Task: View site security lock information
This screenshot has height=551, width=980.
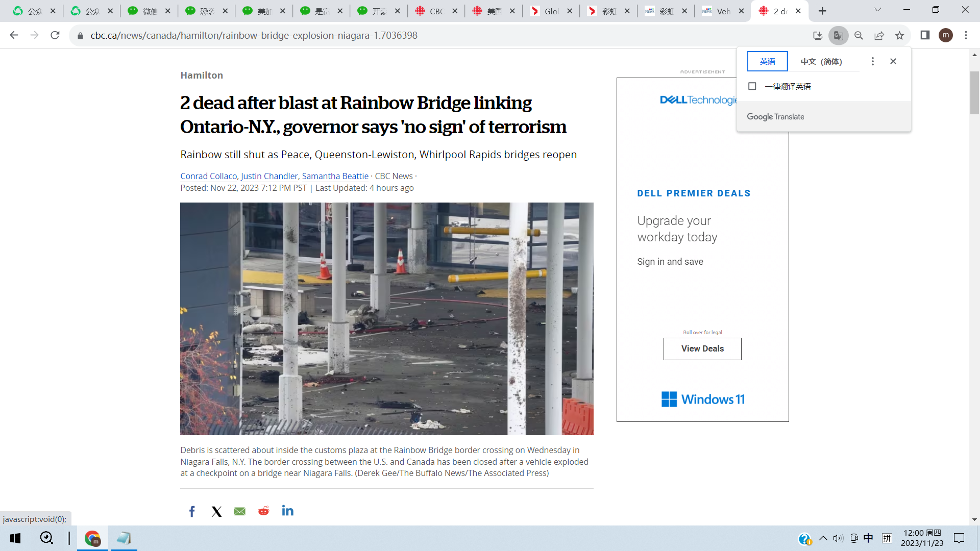Action: 80,36
